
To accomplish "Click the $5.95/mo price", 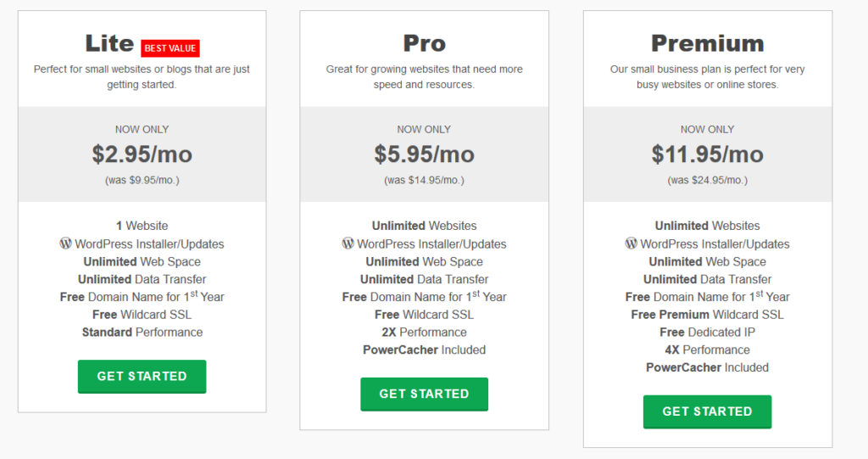I will 424,154.
